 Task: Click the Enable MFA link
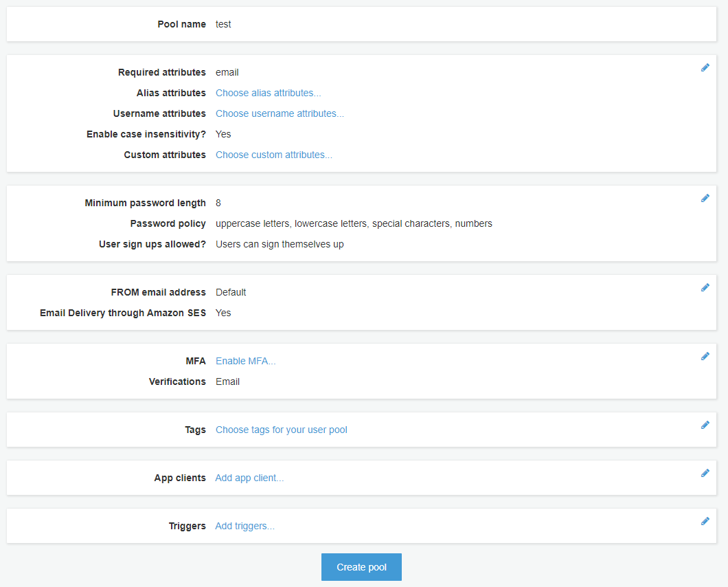point(246,361)
